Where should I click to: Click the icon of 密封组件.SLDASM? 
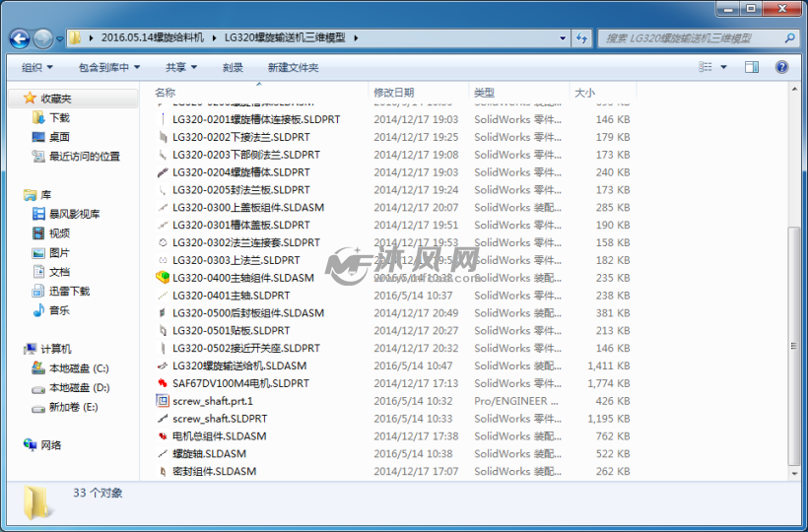163,471
